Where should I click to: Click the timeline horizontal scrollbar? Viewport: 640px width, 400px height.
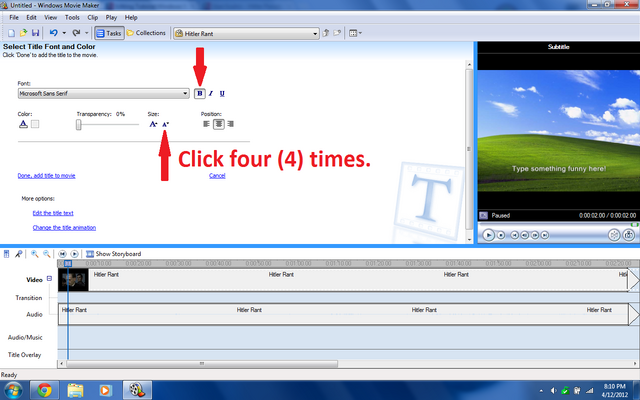(202, 363)
